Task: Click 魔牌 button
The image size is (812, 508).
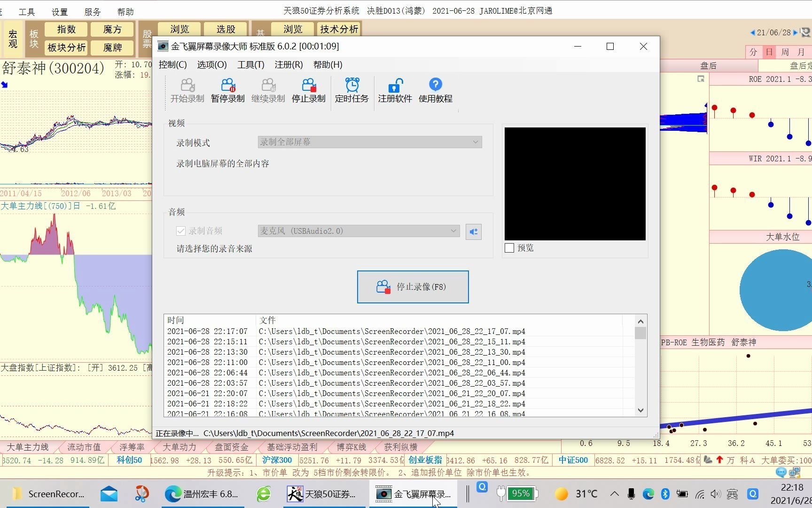Action: 112,48
